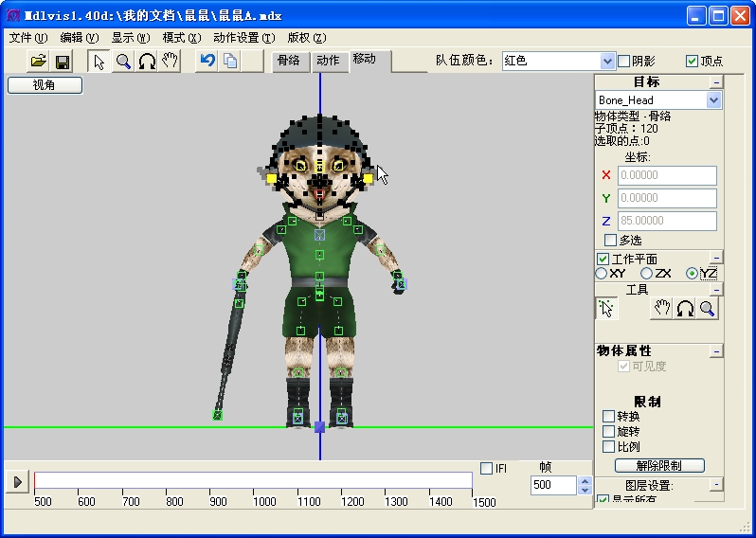Screen dimensions: 756x538
Task: Pick the vertex select tool in 工具 panel
Action: (x=606, y=309)
